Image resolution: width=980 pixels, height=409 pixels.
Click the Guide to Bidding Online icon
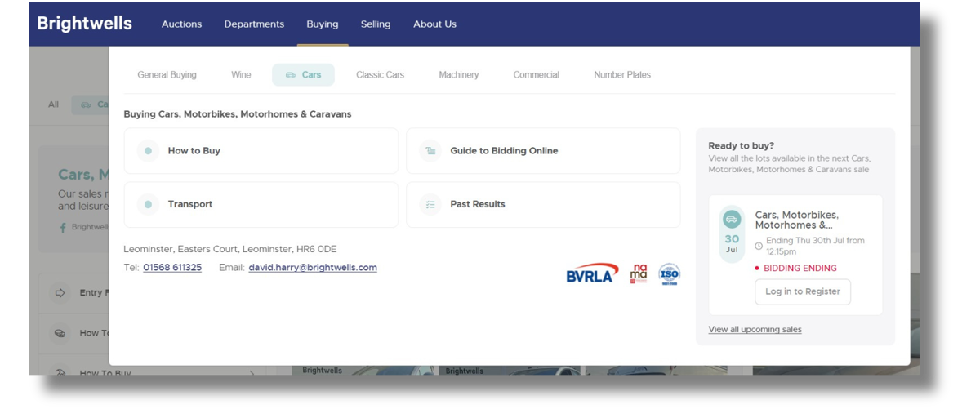pos(430,151)
